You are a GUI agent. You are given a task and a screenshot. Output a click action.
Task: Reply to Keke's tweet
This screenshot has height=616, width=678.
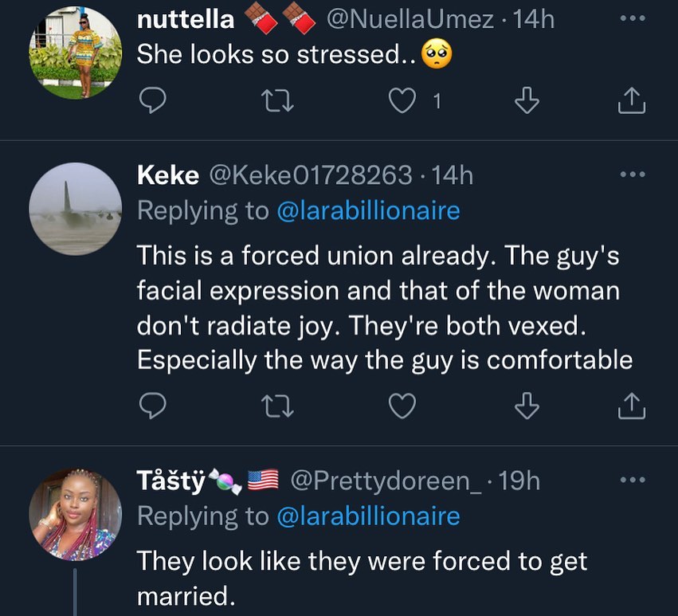coord(152,406)
